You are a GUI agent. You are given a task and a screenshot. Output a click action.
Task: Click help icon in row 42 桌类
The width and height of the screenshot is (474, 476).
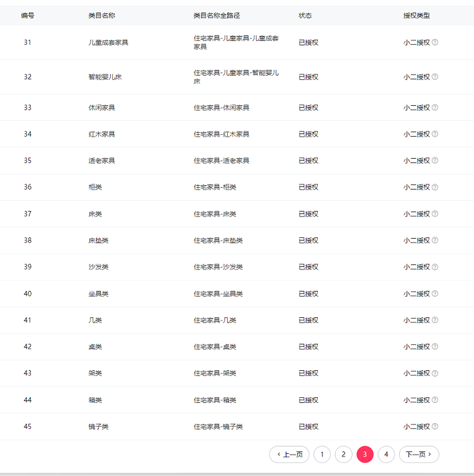tap(435, 347)
